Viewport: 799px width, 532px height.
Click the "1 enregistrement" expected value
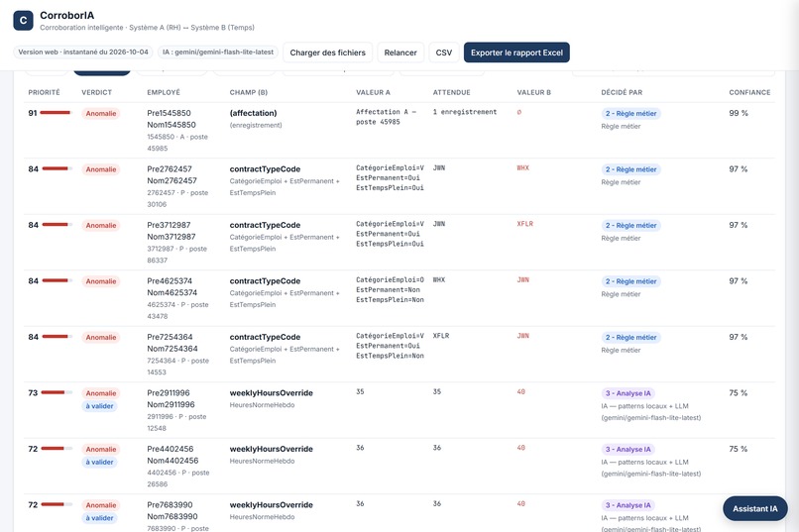click(x=465, y=112)
